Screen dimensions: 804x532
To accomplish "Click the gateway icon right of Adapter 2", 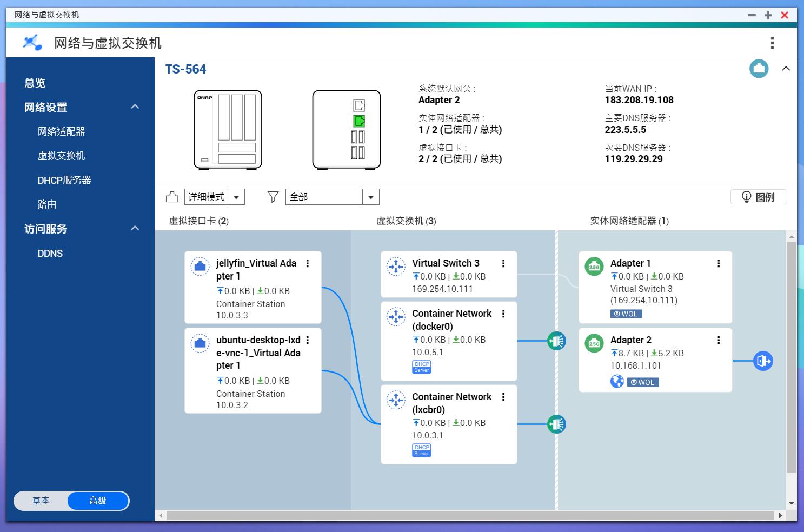I will [762, 361].
